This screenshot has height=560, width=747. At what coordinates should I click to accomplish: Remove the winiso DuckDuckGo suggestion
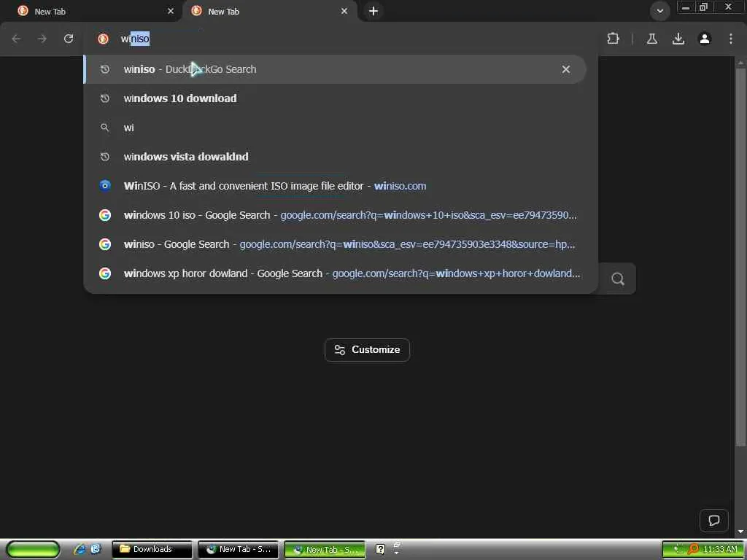[x=566, y=69]
